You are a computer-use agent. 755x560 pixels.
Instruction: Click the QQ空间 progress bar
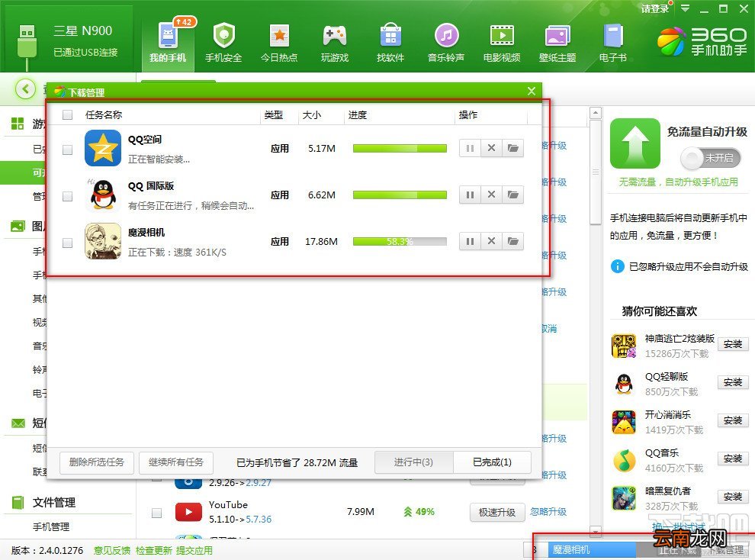(x=400, y=148)
